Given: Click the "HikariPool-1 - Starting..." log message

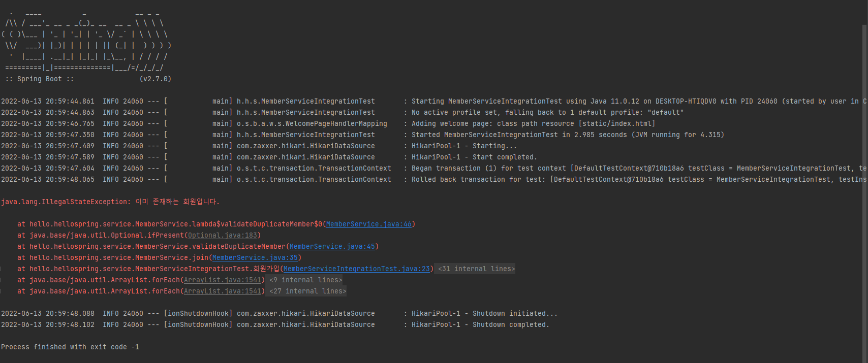Looking at the screenshot, I should click(463, 146).
